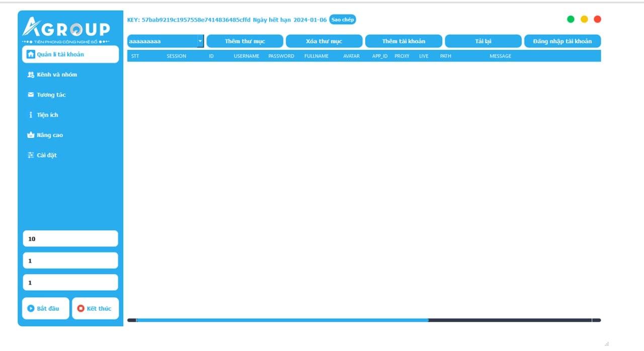The image size is (644, 351).
Task: Click the info icon for Tiện ích
Action: click(31, 115)
